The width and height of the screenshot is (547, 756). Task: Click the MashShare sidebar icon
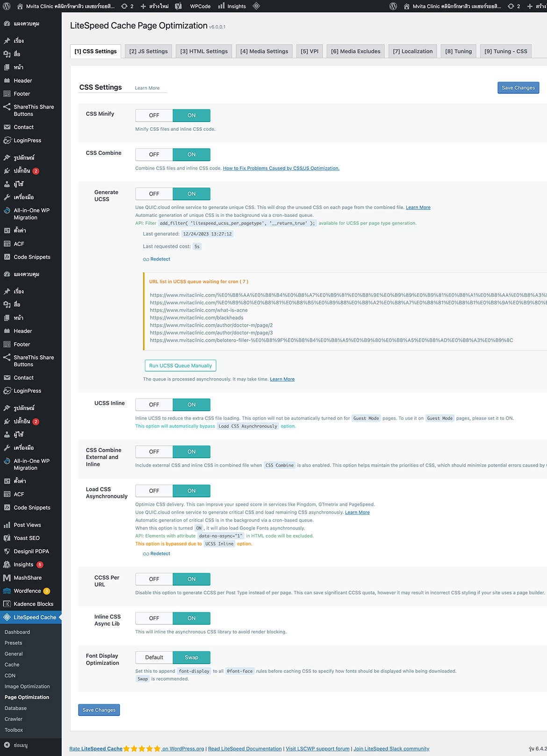[x=7, y=578]
